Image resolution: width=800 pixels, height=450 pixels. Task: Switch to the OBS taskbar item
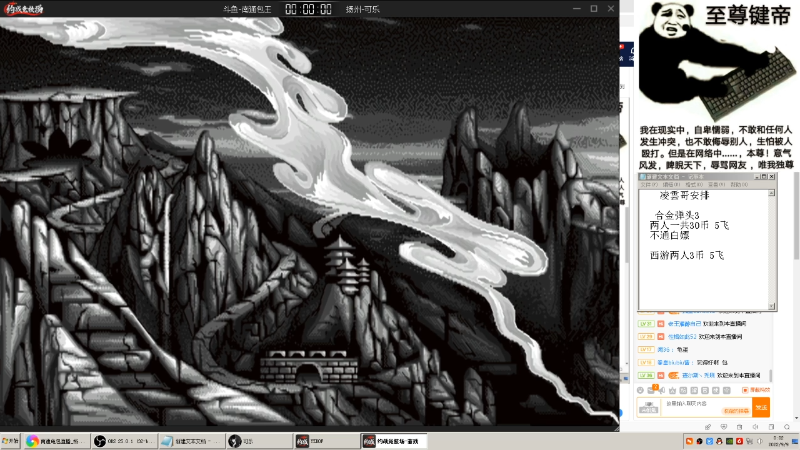coord(124,441)
